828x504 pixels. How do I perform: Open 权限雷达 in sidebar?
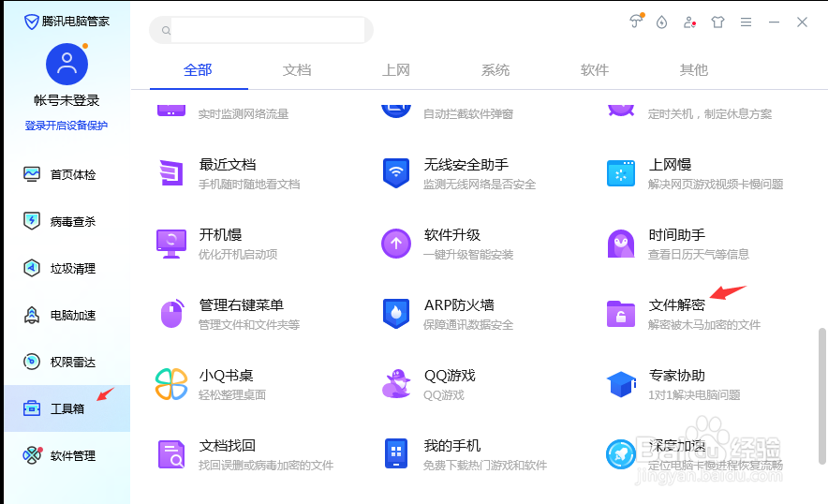tap(67, 362)
